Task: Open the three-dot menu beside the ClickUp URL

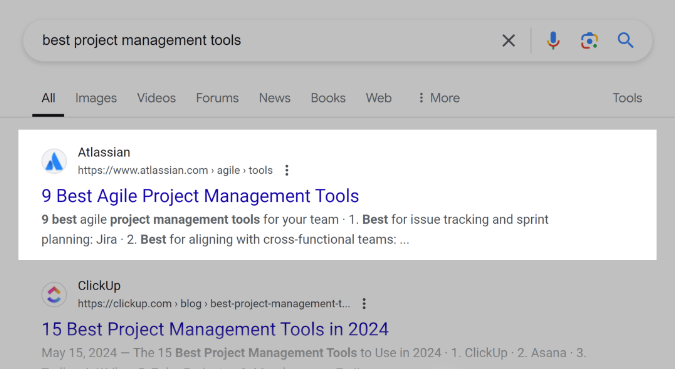Action: point(364,304)
